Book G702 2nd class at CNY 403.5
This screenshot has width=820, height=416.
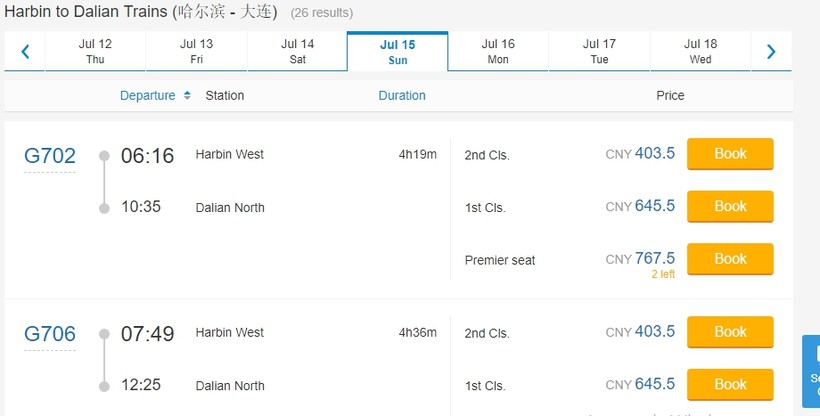pyautogui.click(x=730, y=154)
